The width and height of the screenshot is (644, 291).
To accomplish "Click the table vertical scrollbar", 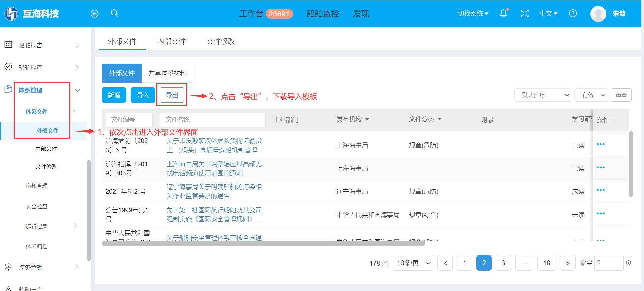I will (x=631, y=164).
